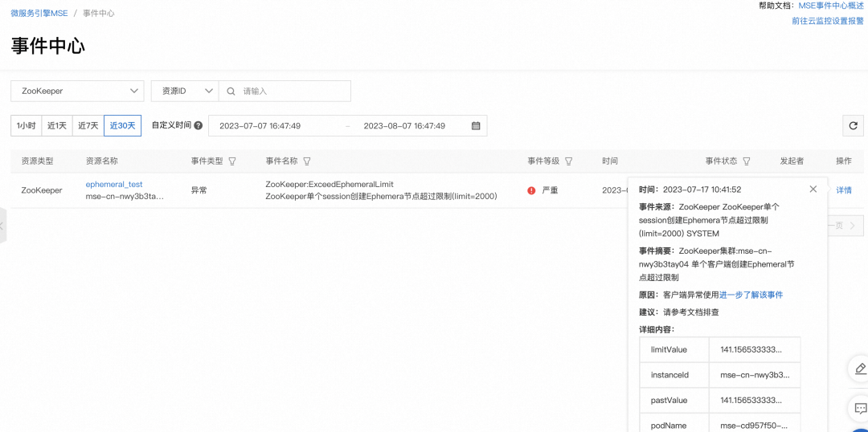Open the 微服务引擎MSE breadcrumb link
Screen dimensions: 868x432
coord(39,13)
